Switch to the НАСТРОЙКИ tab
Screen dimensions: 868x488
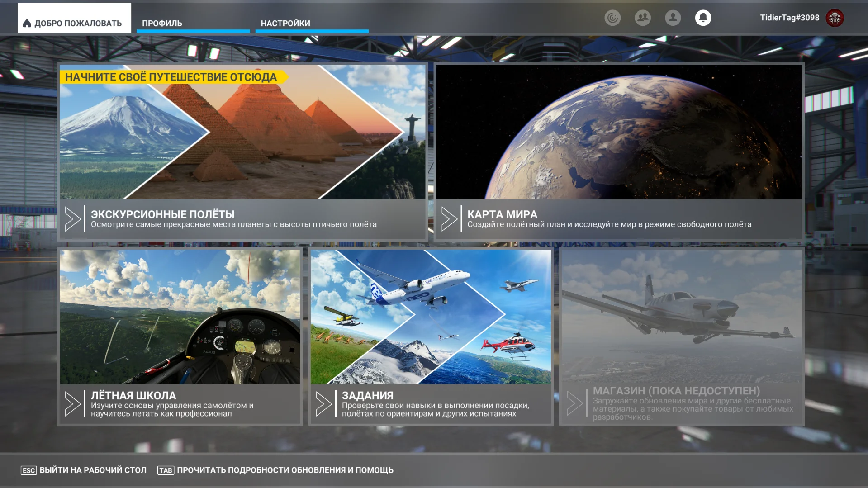coord(312,23)
